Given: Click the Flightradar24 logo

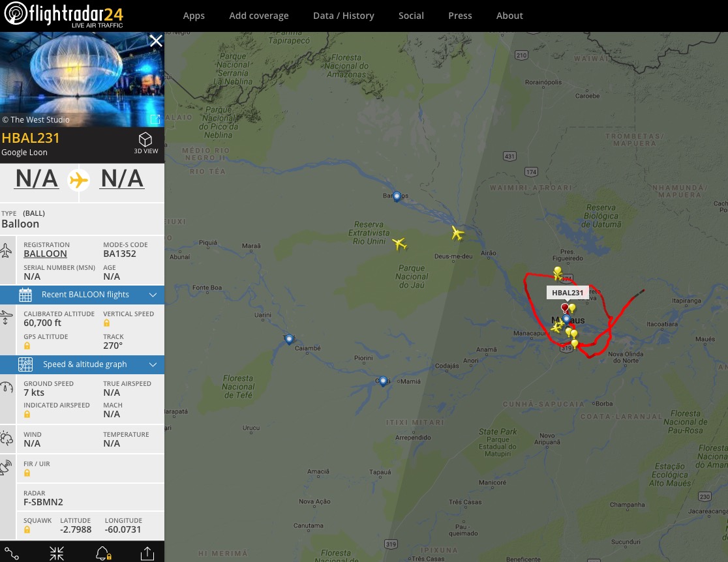Looking at the screenshot, I should pos(64,15).
